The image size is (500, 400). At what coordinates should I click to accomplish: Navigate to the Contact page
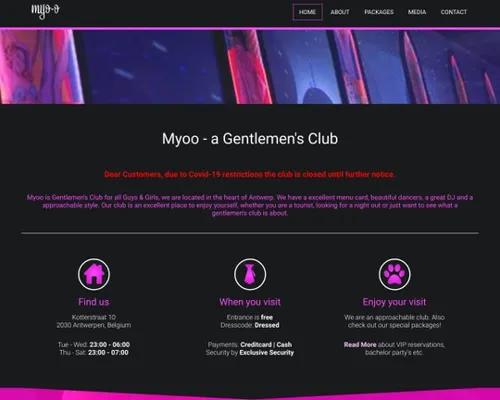point(454,12)
